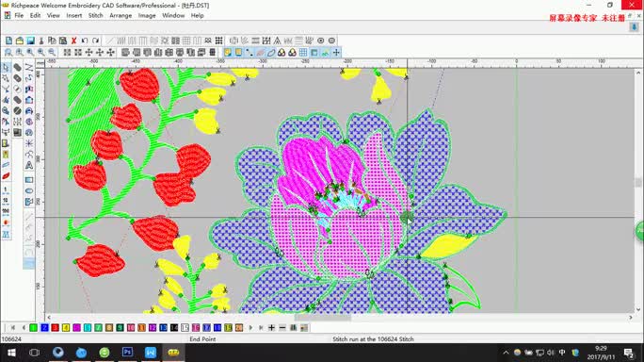Click the last magnifier zoom icon

pyautogui.click(x=52, y=52)
